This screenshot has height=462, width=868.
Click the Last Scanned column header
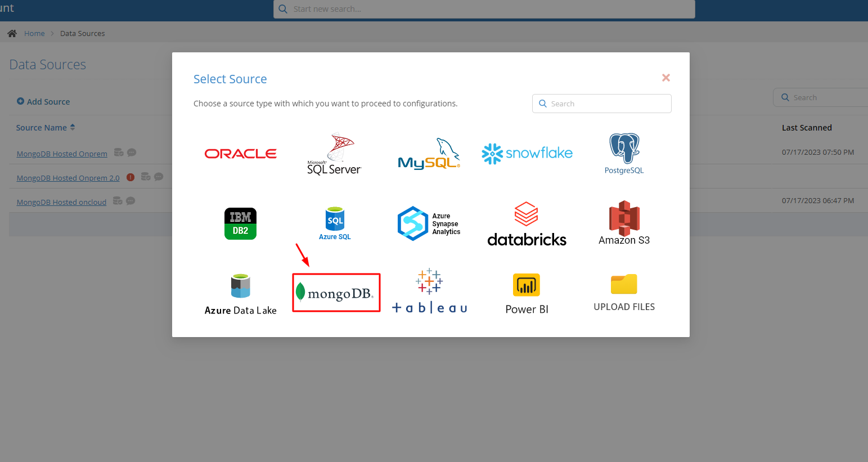(807, 128)
